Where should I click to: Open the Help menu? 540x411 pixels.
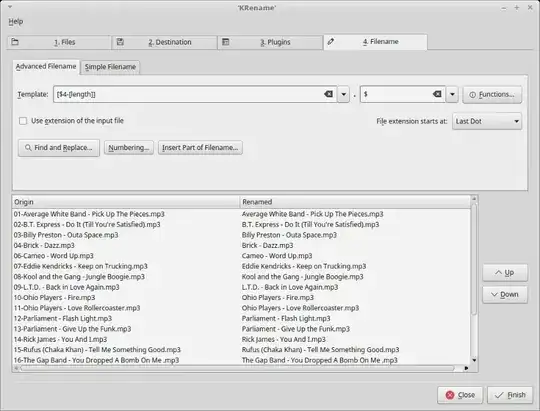[x=16, y=22]
